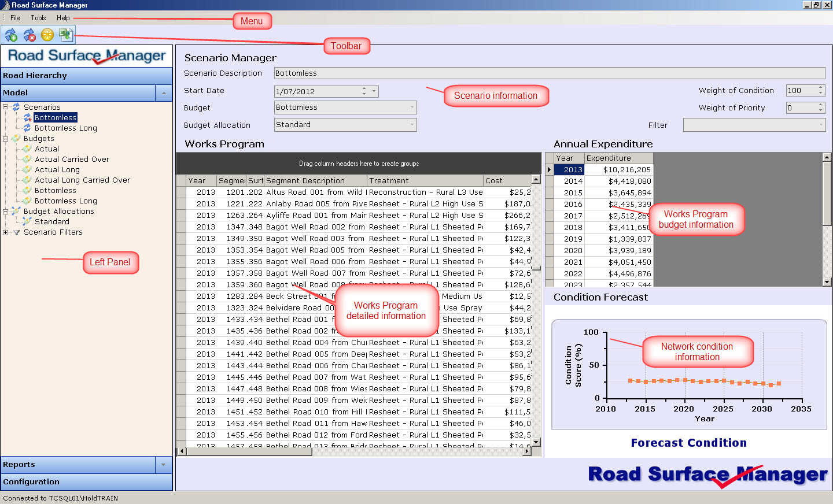Select the Standard budget allocation
The height and width of the screenshot is (504, 833).
52,222
